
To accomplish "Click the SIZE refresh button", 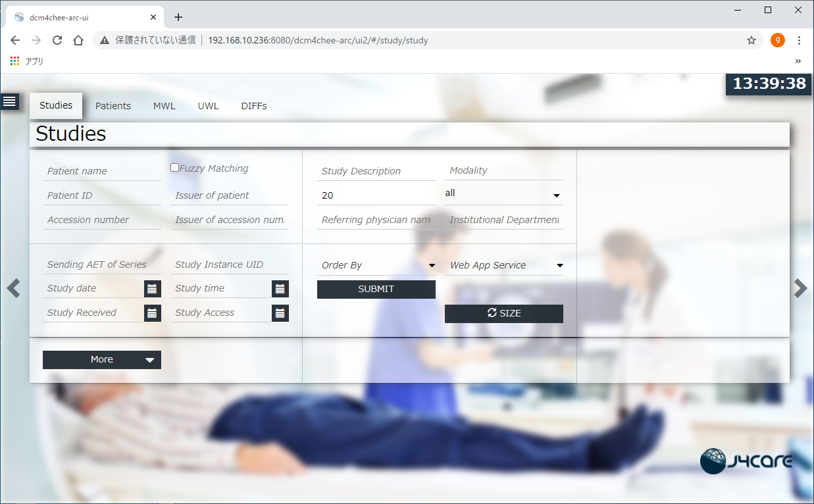I will (503, 314).
